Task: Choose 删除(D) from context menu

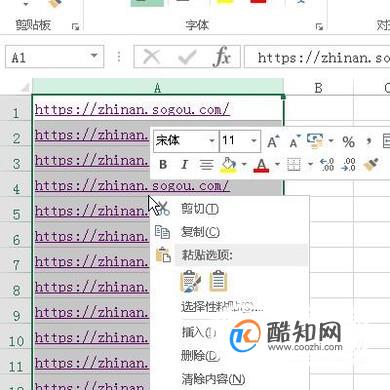Action: coord(200,356)
